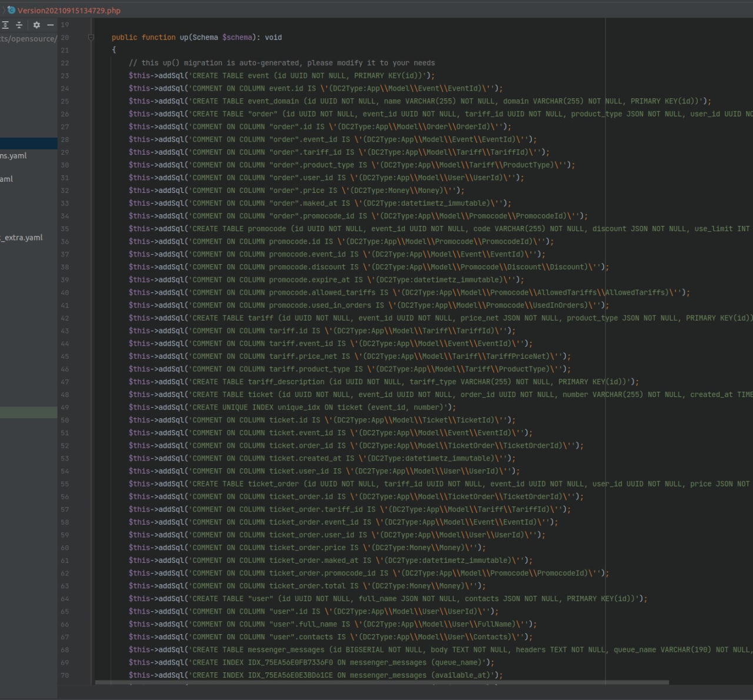Select the file ending in ns.yaml

[14, 156]
